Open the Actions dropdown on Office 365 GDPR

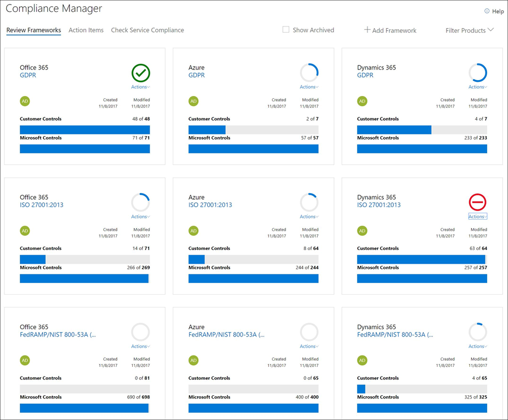click(140, 87)
